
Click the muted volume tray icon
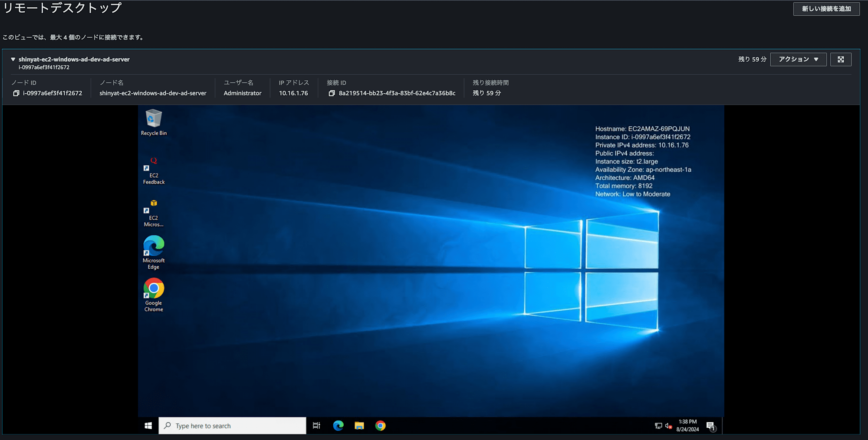click(x=668, y=426)
